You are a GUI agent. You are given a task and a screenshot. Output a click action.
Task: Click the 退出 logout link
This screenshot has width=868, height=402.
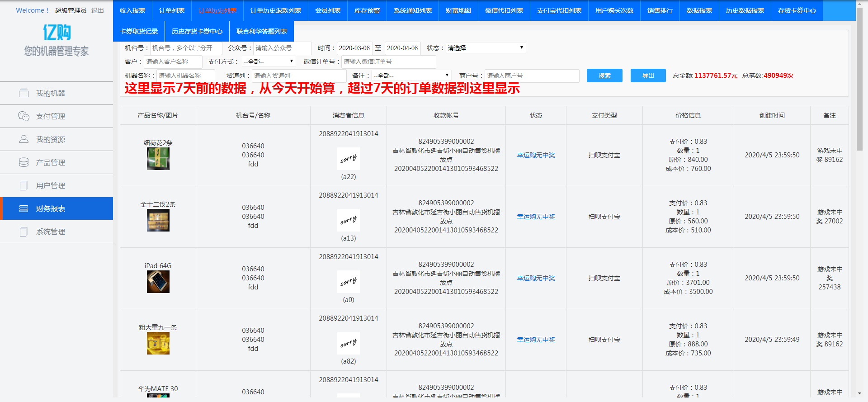pos(98,10)
